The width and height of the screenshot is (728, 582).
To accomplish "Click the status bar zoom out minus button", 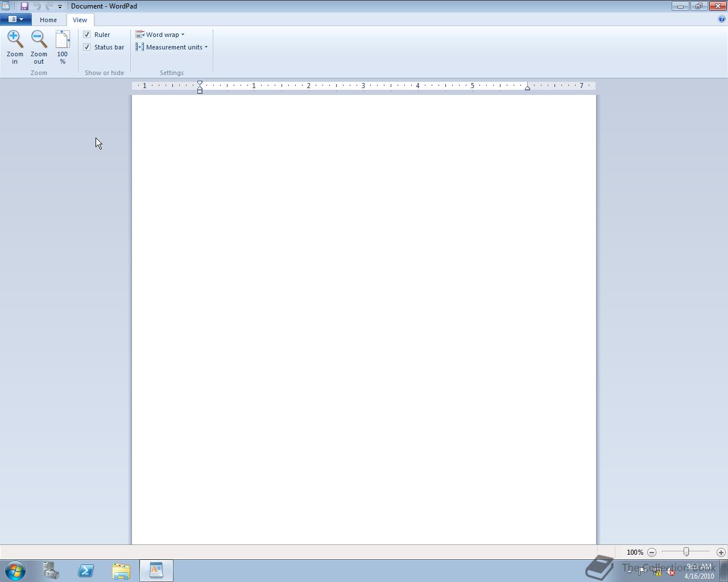I will (652, 552).
